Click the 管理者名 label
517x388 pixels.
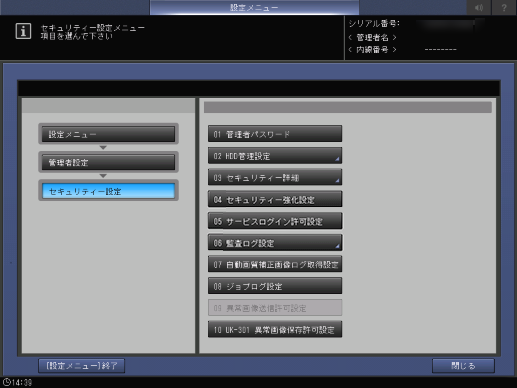tap(372, 37)
